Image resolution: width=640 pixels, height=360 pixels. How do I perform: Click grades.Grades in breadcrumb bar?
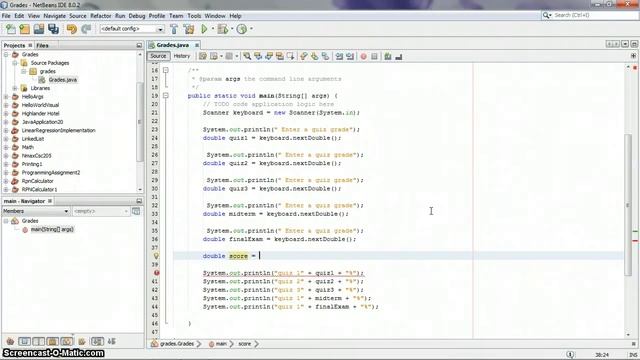tap(177, 344)
